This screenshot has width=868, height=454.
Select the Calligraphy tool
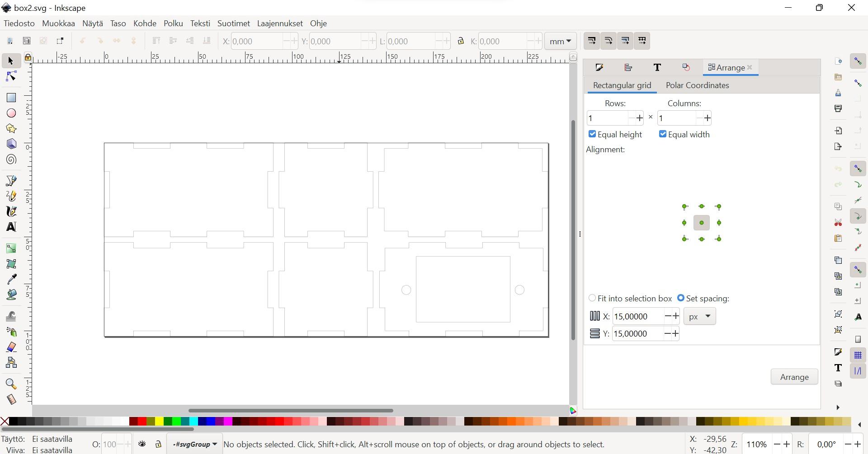[11, 211]
